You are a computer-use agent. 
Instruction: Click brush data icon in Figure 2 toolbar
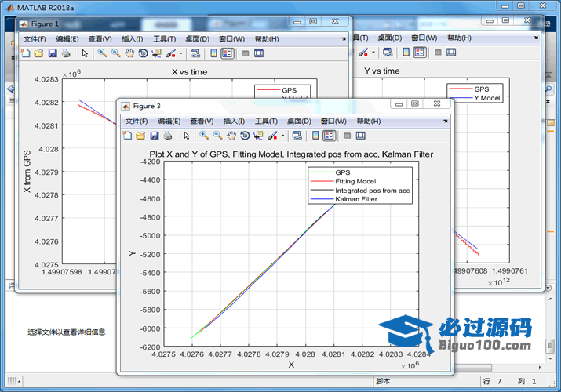(363, 53)
